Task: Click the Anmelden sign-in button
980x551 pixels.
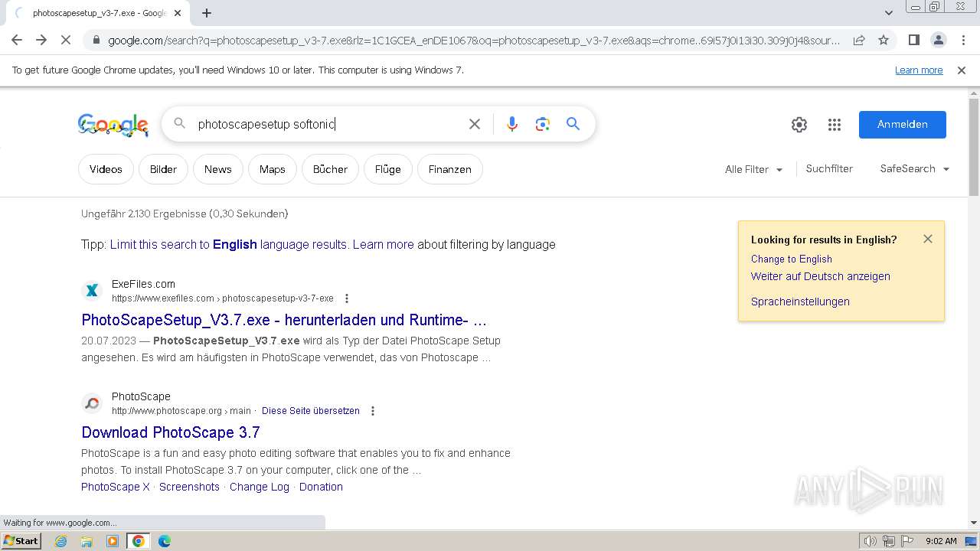Action: click(x=903, y=125)
